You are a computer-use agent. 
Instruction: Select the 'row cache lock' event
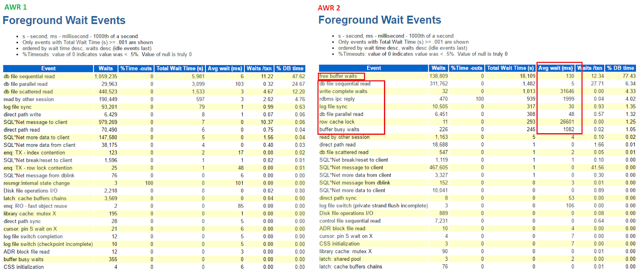click(337, 122)
